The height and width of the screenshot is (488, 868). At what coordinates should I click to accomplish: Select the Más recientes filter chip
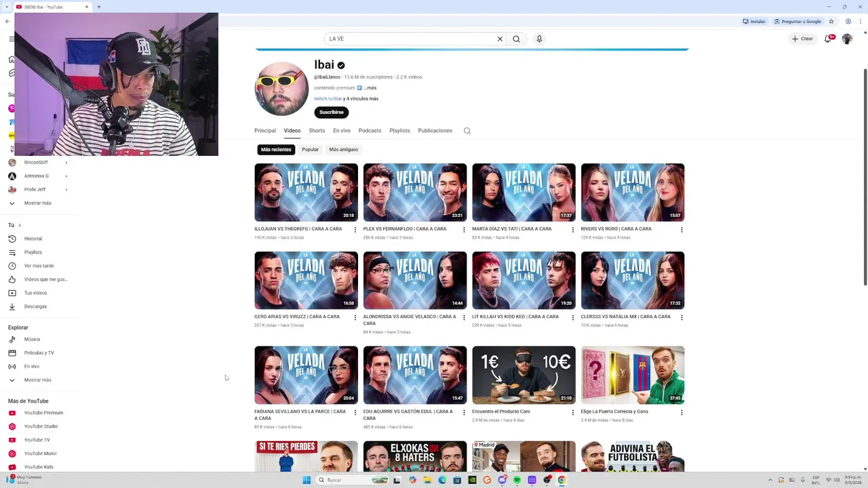tap(276, 149)
